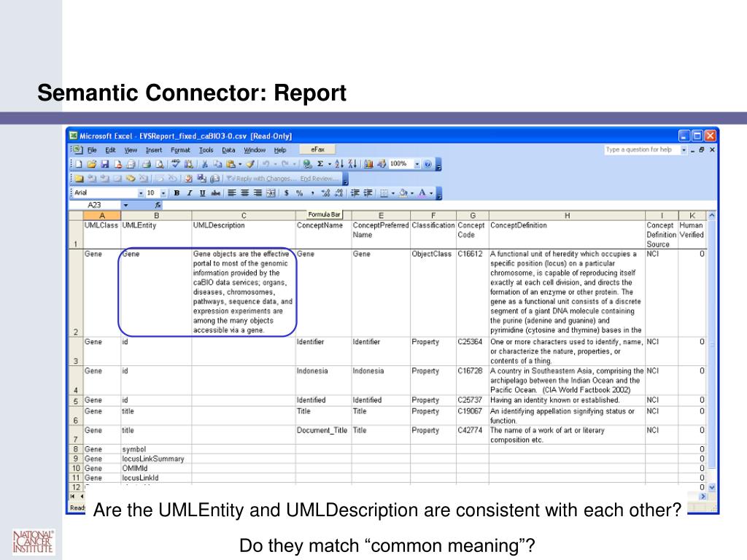Run the Spelling check (ABC) icon
The height and width of the screenshot is (560, 747).
click(x=175, y=164)
